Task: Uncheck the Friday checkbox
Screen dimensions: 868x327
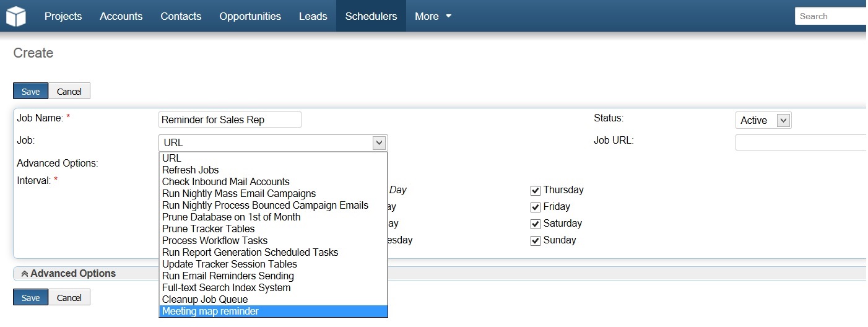Action: coord(536,207)
